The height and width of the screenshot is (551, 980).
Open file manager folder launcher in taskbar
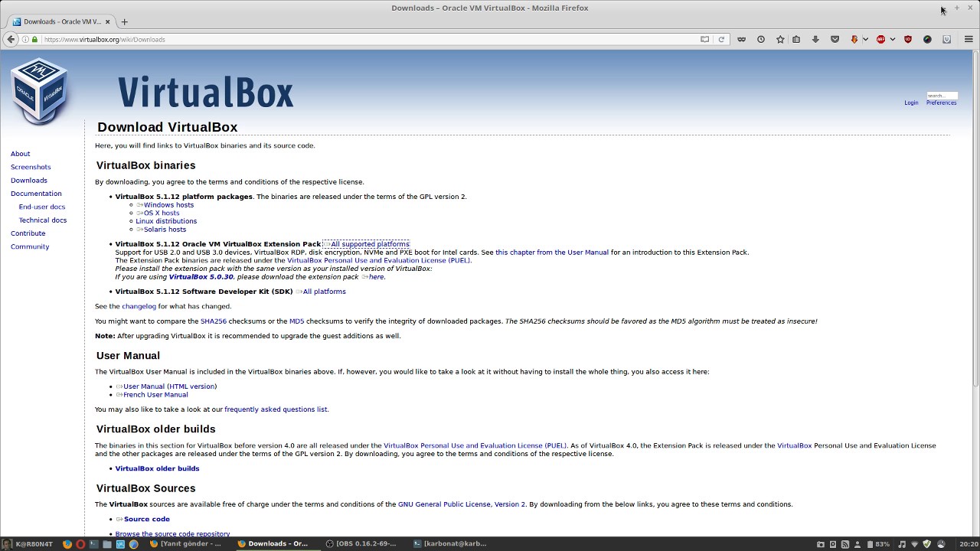coord(107,544)
